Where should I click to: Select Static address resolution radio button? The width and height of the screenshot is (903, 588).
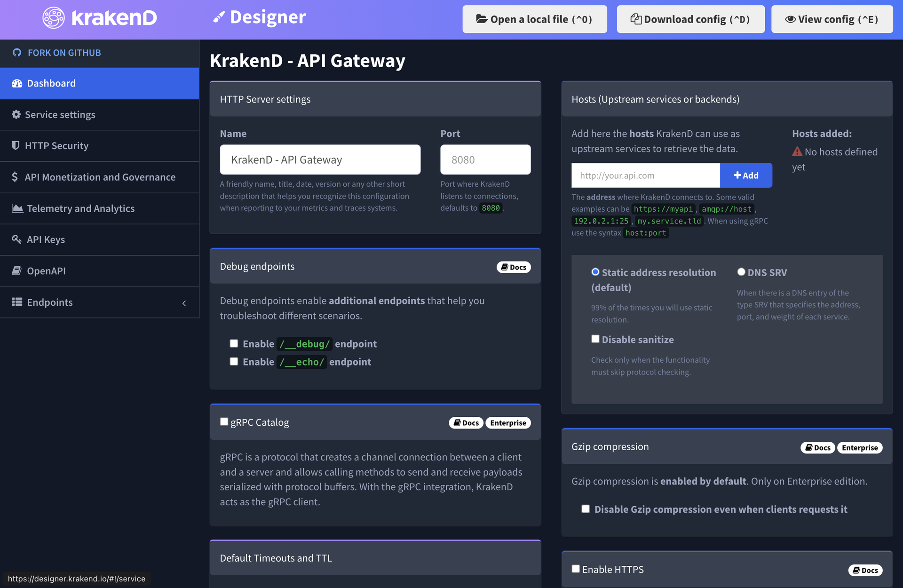pos(595,272)
